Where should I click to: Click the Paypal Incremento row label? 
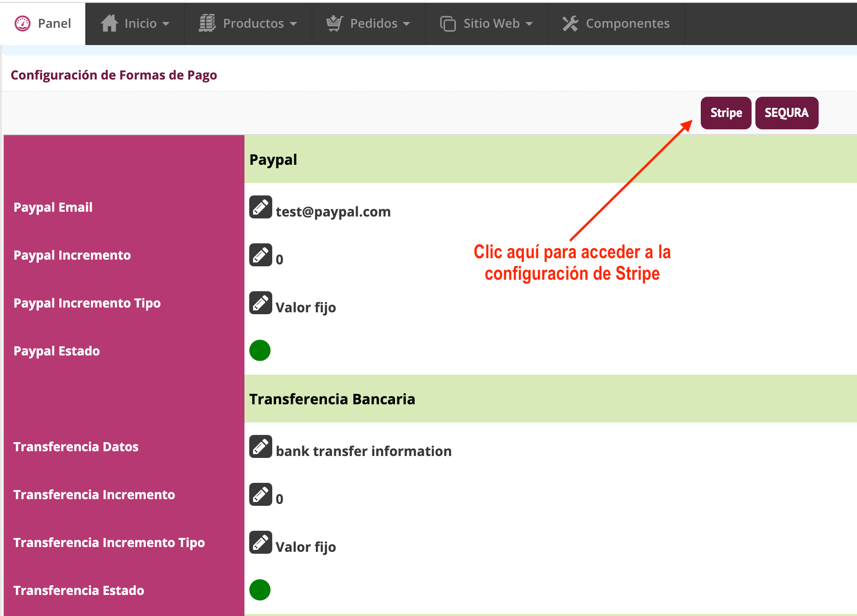pyautogui.click(x=72, y=255)
